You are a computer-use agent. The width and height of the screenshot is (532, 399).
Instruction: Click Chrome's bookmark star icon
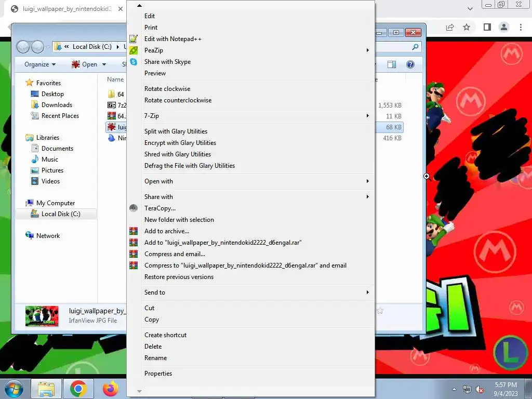point(467,27)
